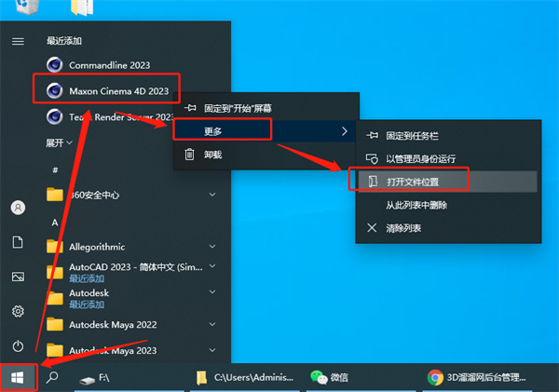Viewport: 559px width, 392px height.
Task: Click the pin icon beside 固定到任务栏
Action: coord(372,135)
